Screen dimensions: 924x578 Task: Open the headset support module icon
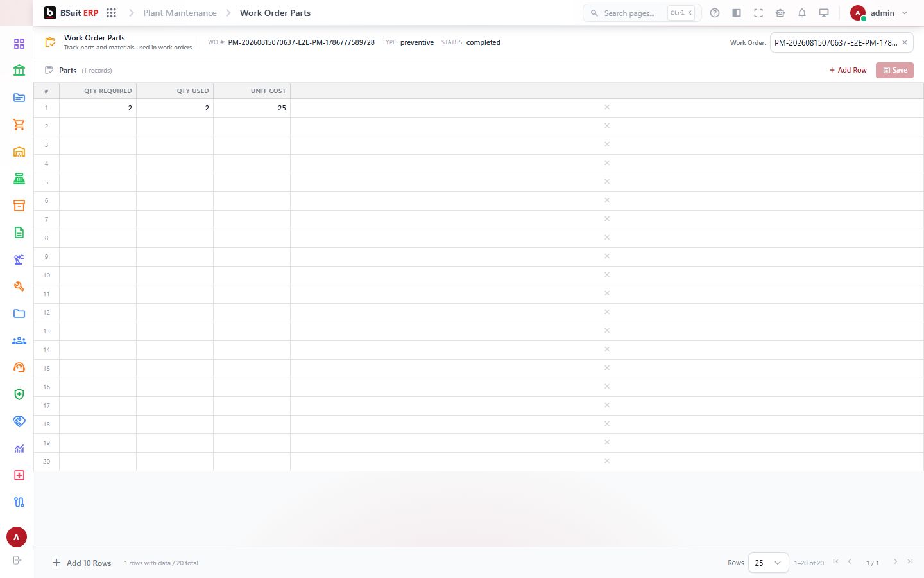pos(19,367)
